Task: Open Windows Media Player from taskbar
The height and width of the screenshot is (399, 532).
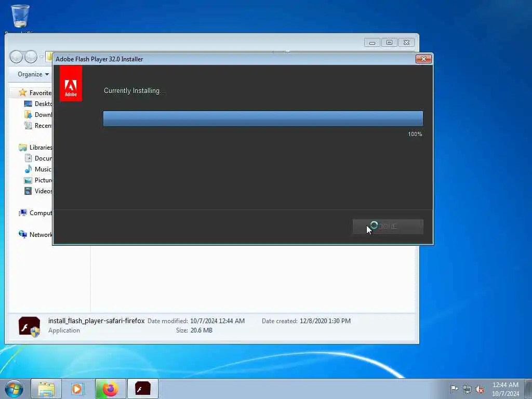Action: (78, 389)
